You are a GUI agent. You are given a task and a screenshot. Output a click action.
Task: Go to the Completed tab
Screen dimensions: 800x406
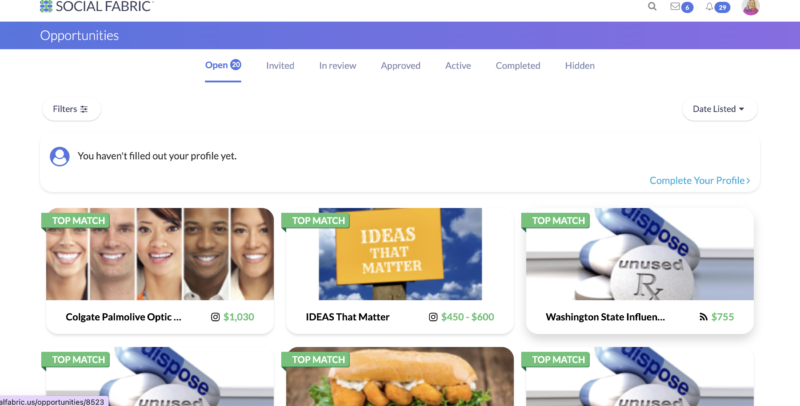518,66
